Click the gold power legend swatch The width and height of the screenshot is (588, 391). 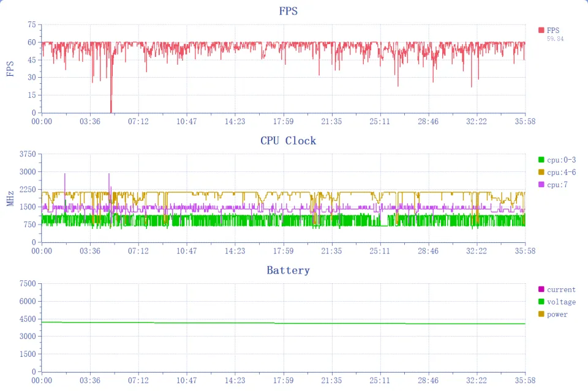541,314
